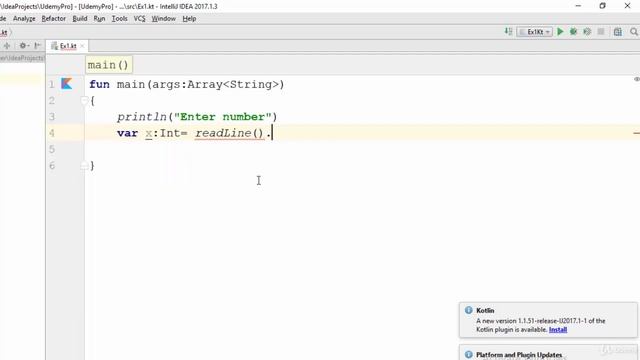Click the Platform and Plugin Updates notification

click(548, 354)
